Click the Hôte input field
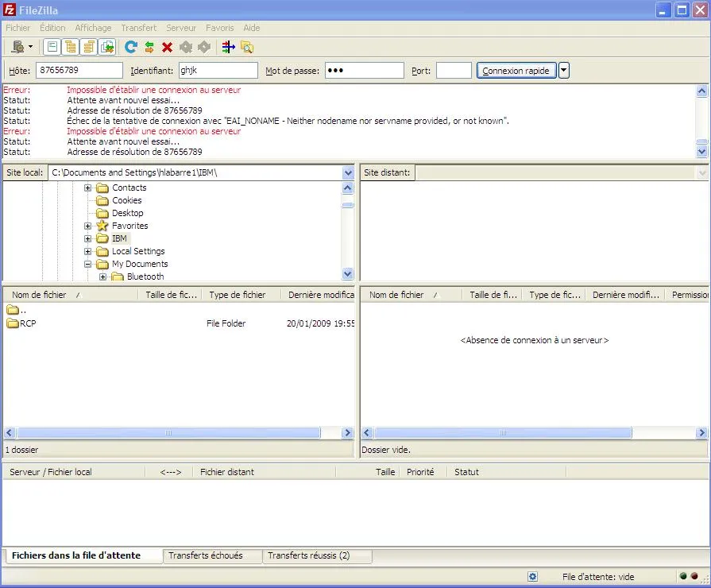The height and width of the screenshot is (588, 711). coord(79,71)
